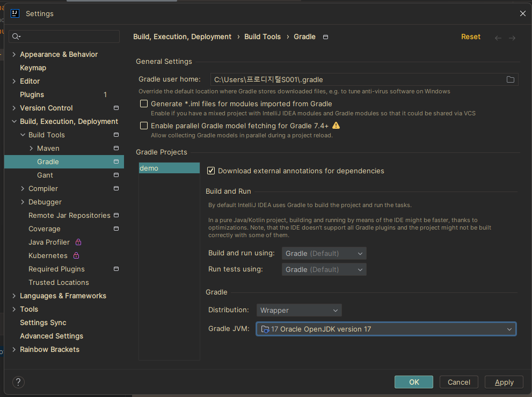This screenshot has width=532, height=397.
Task: Open the Keymap settings page
Action: tap(33, 68)
